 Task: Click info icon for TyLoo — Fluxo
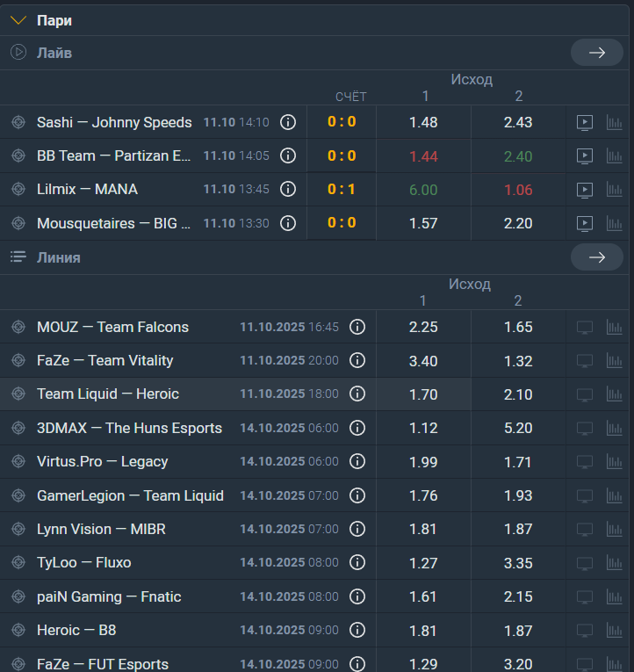pos(357,562)
